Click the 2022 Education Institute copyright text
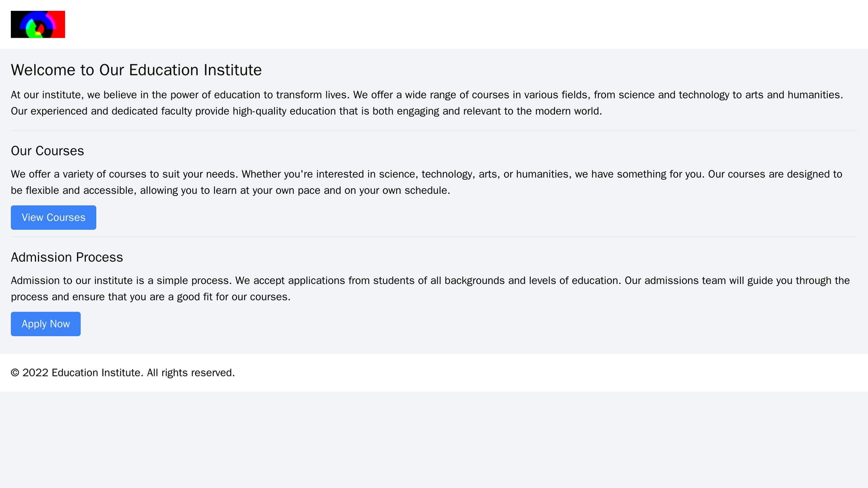The image size is (868, 488). tap(123, 373)
